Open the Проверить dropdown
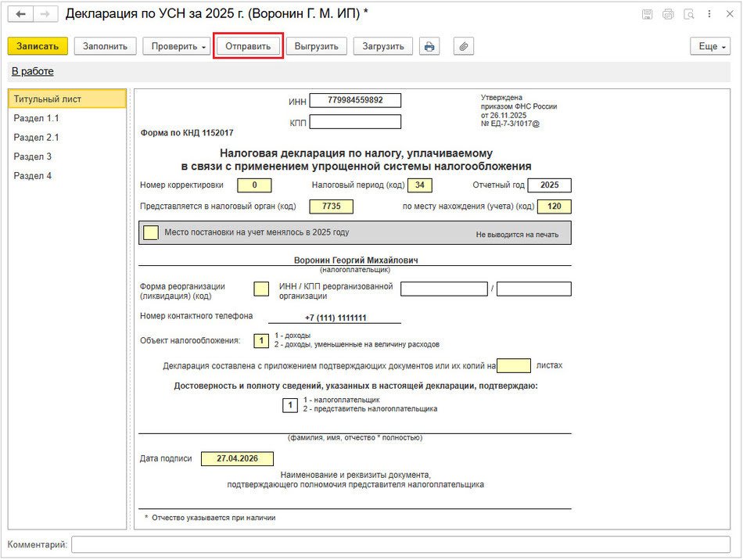The image size is (743, 560). pyautogui.click(x=177, y=46)
